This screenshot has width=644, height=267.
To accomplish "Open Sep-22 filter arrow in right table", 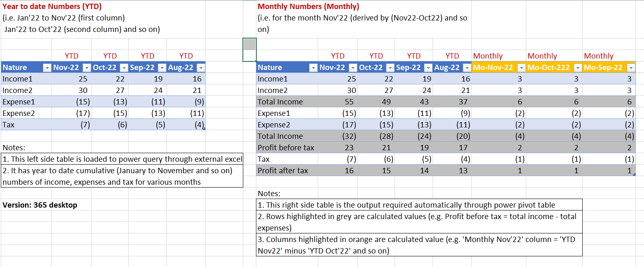I will [428, 68].
